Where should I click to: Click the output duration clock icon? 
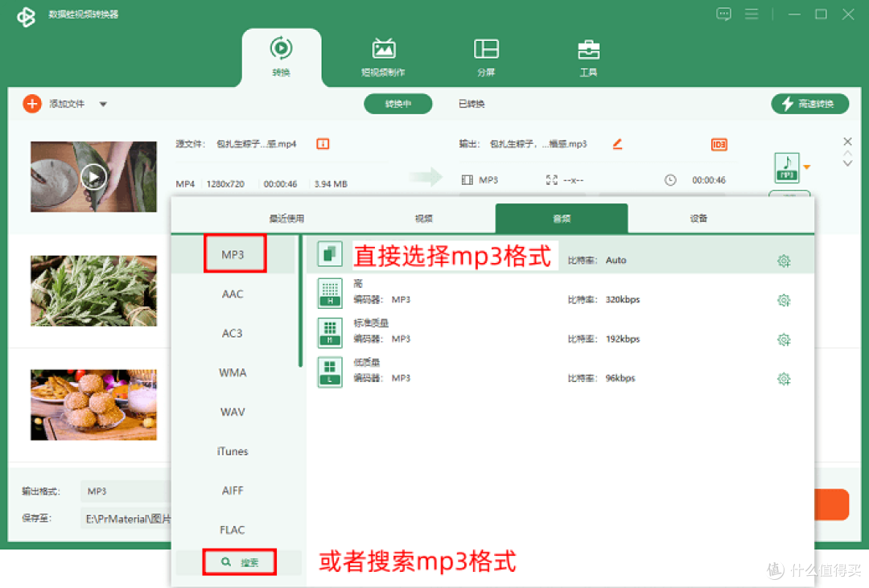pos(670,180)
